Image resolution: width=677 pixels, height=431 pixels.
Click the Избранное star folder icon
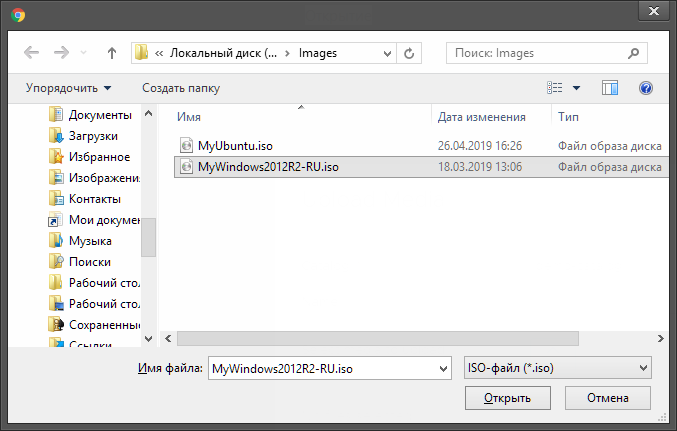pyautogui.click(x=56, y=156)
